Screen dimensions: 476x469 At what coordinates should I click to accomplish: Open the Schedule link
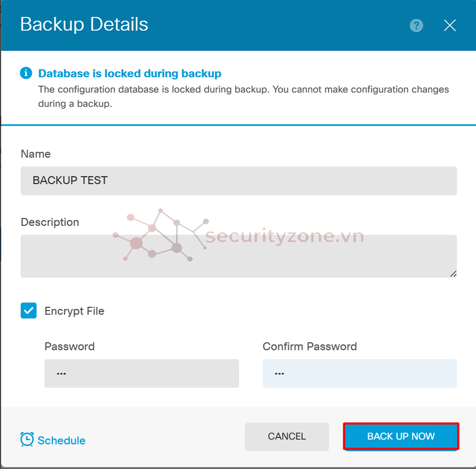click(x=61, y=440)
